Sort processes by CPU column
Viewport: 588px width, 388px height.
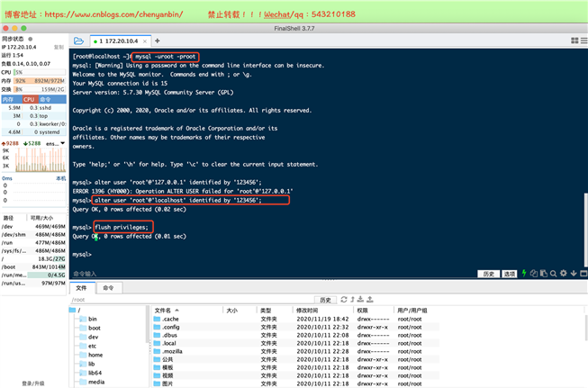[31, 99]
